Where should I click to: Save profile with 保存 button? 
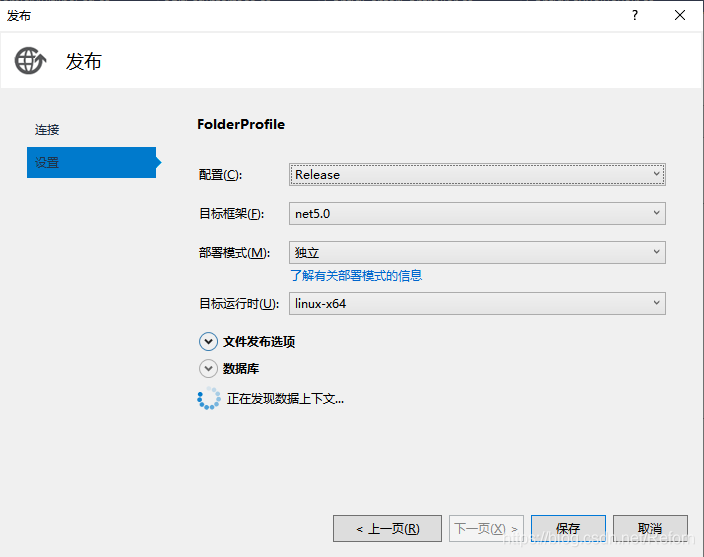(568, 529)
